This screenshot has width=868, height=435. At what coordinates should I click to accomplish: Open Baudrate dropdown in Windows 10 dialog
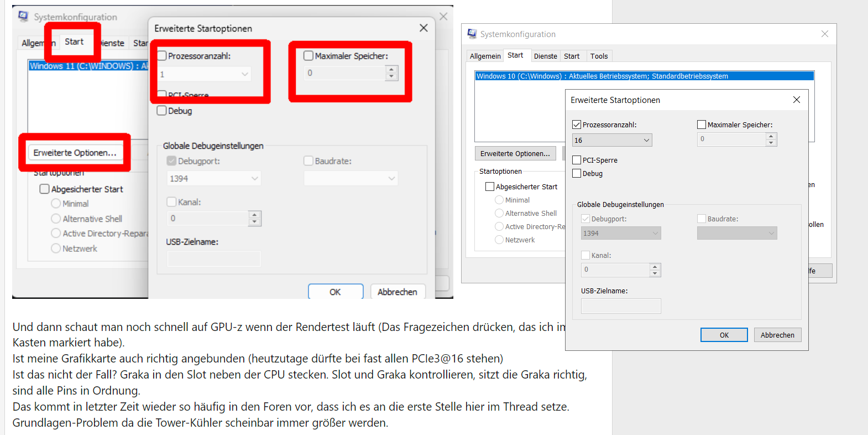[x=737, y=233]
